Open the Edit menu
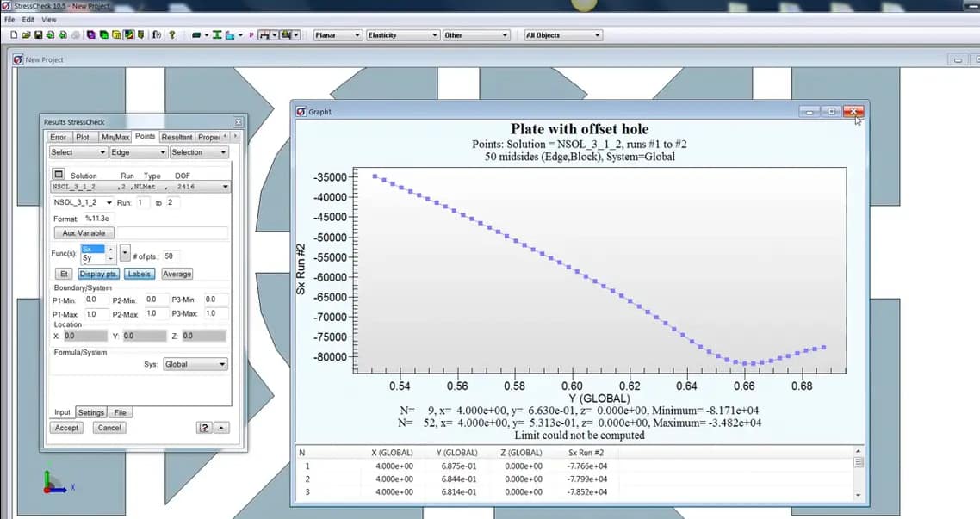The height and width of the screenshot is (519, 980). click(x=28, y=19)
